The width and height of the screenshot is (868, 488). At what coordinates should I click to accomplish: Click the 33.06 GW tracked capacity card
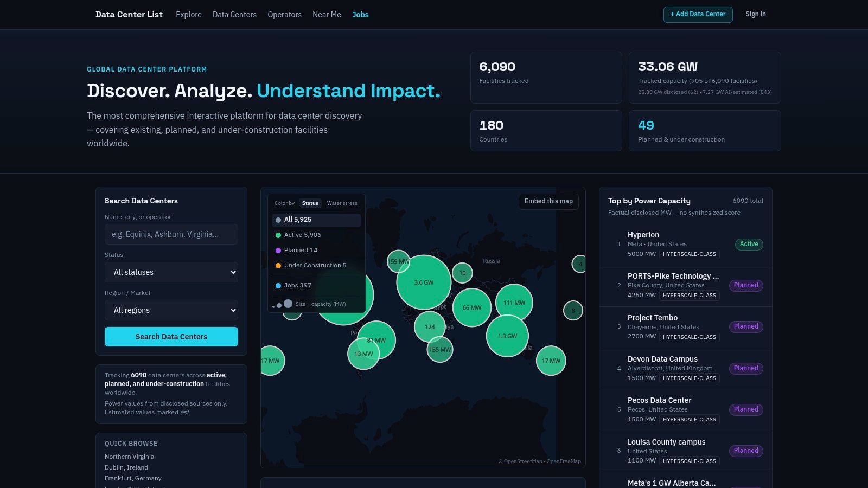point(705,78)
